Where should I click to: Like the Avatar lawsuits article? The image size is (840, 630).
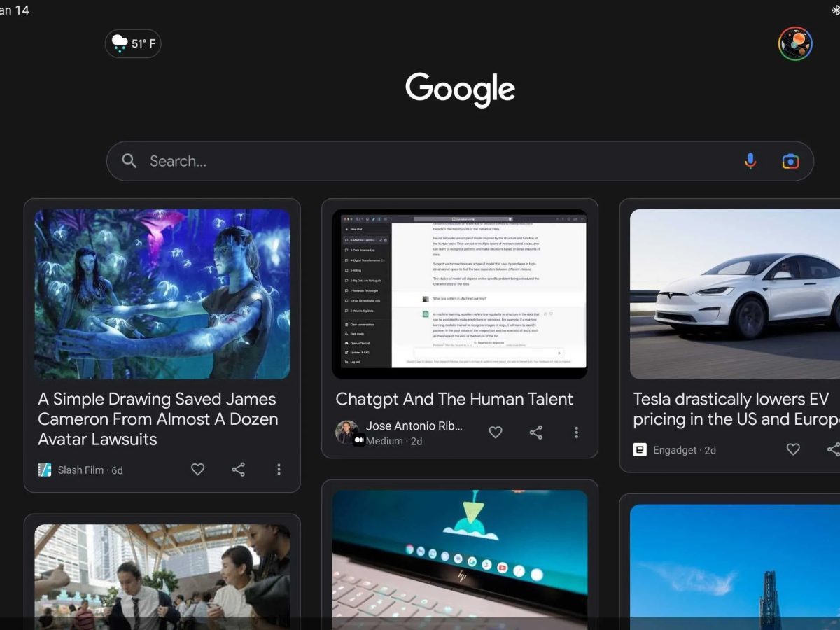198,470
